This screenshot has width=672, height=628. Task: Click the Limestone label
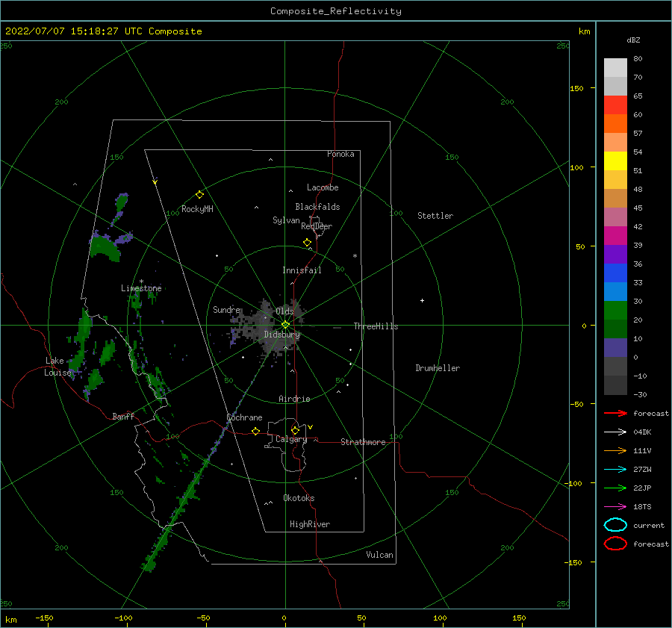(x=141, y=288)
